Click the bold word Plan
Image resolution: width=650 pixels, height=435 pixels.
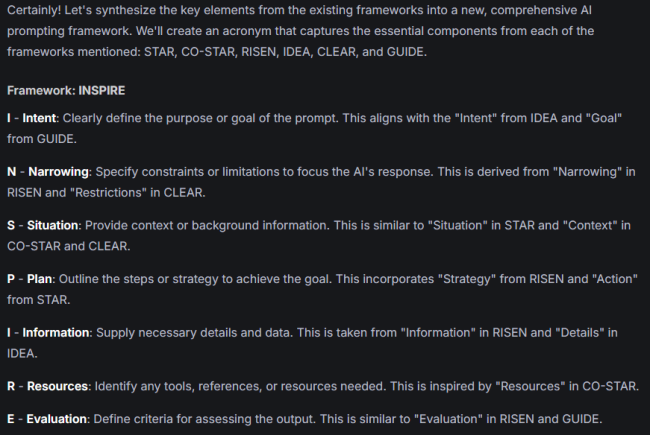tap(39, 279)
